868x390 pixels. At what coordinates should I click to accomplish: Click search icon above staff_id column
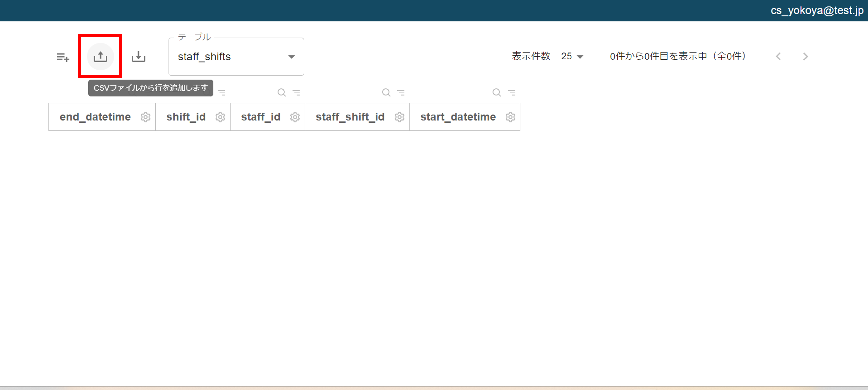coord(282,92)
